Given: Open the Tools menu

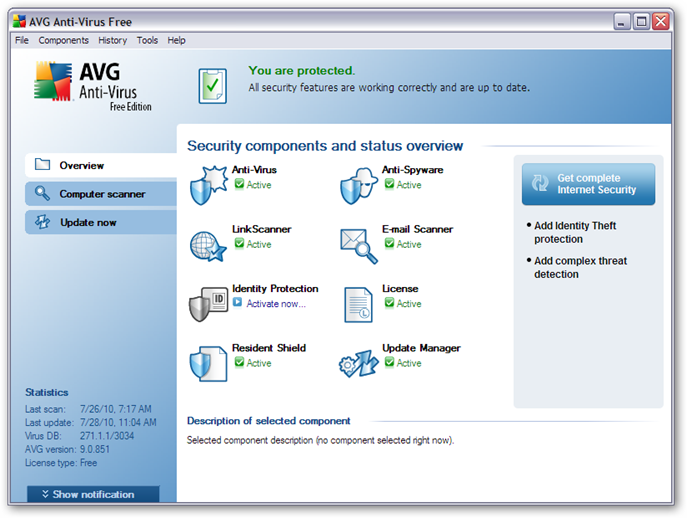Looking at the screenshot, I should coord(147,40).
